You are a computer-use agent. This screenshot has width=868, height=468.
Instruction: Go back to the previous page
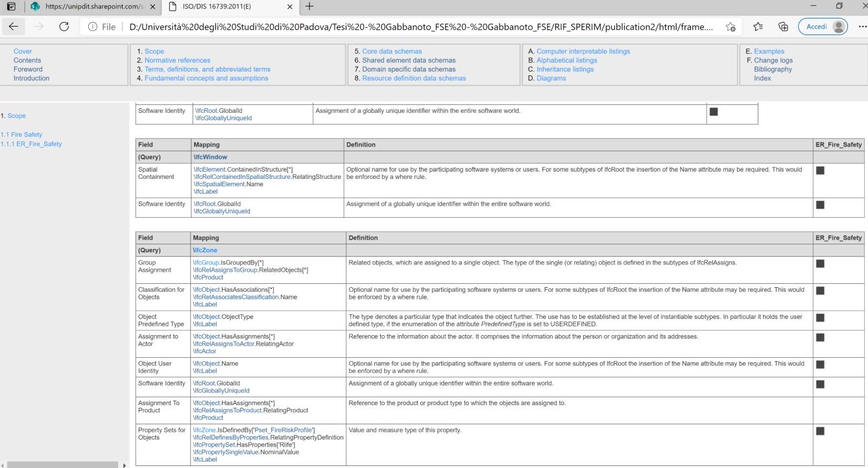pos(14,27)
